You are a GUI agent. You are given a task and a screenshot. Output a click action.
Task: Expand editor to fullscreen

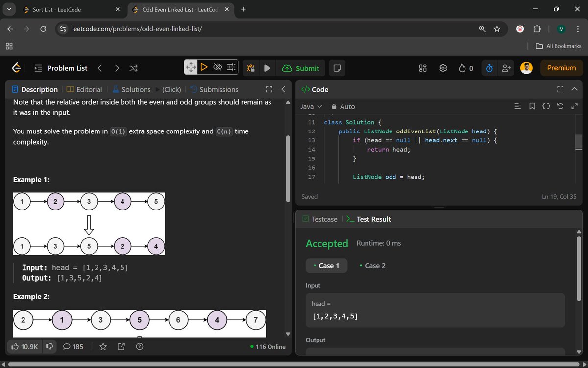575,106
